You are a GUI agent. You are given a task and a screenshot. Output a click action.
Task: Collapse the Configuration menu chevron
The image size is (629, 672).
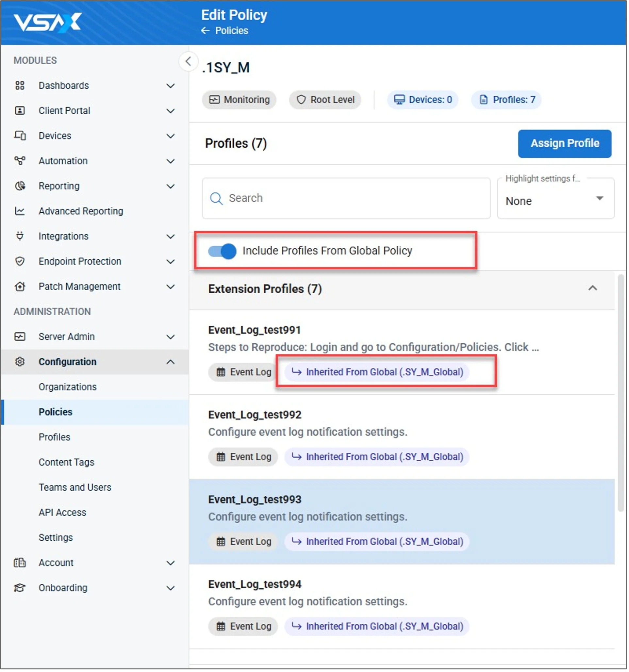click(x=171, y=362)
